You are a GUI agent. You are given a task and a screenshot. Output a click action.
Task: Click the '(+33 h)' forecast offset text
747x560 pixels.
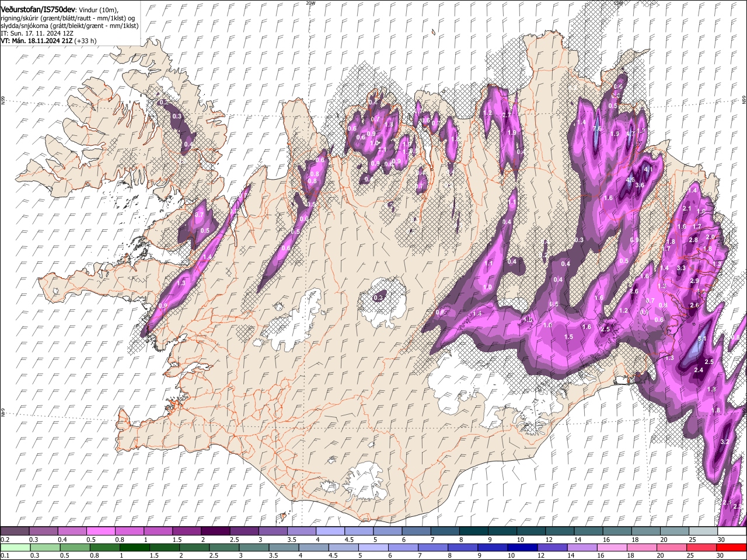pos(85,41)
